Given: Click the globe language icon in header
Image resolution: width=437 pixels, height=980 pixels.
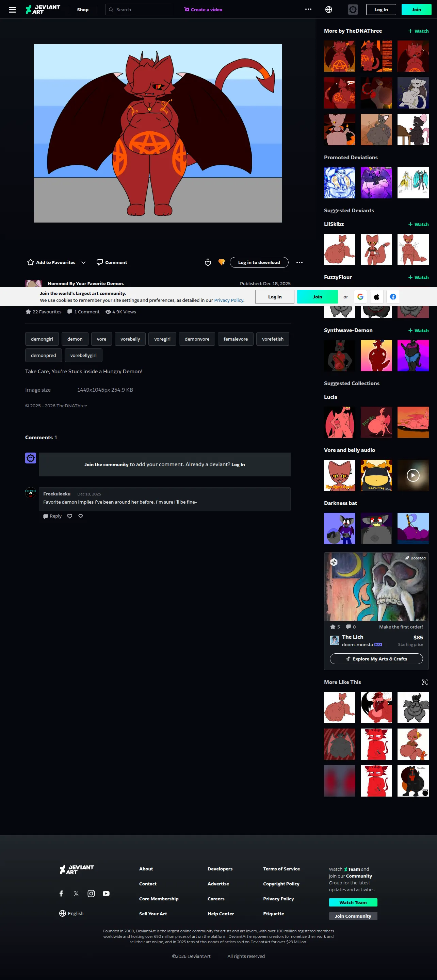Looking at the screenshot, I should (328, 10).
